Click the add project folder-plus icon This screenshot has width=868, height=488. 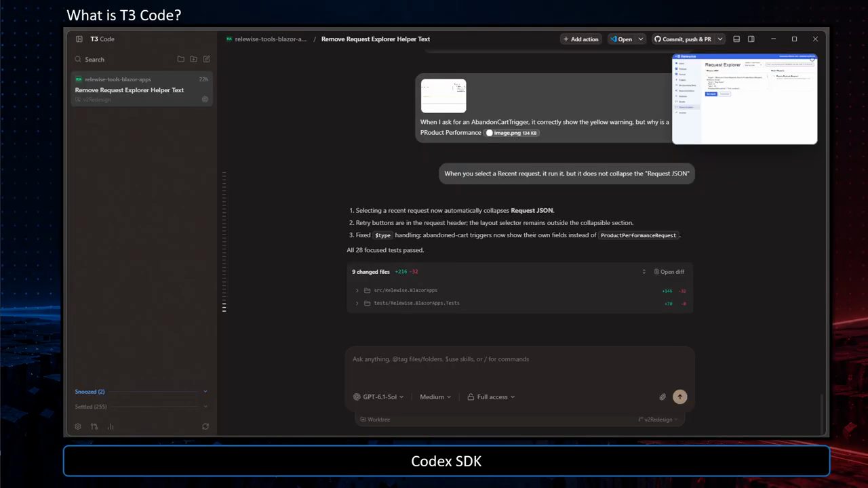194,59
